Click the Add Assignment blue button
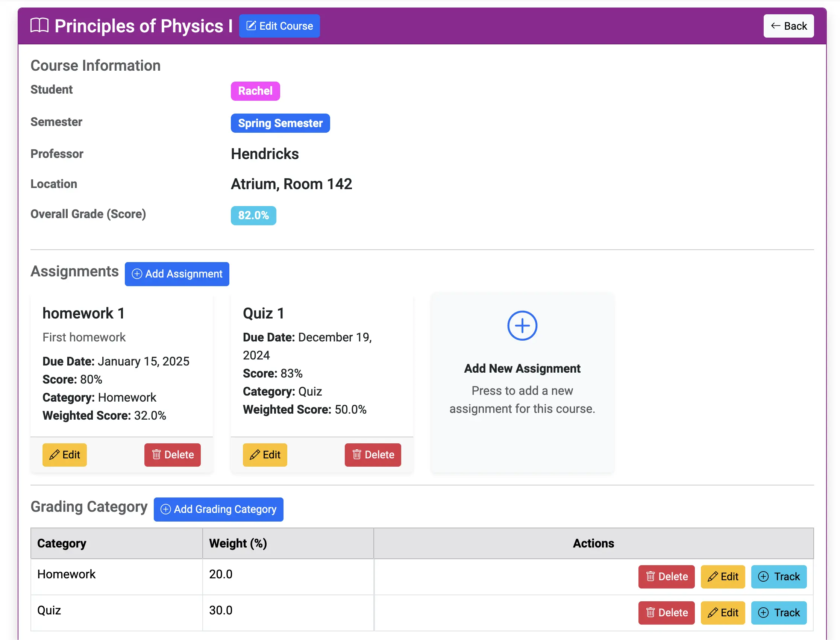The width and height of the screenshot is (840, 640). (x=177, y=274)
